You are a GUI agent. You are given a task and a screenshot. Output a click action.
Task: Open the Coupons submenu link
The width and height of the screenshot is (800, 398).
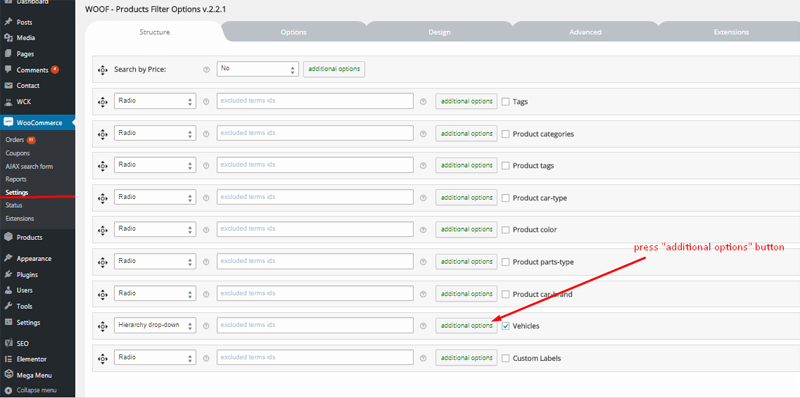click(x=18, y=153)
